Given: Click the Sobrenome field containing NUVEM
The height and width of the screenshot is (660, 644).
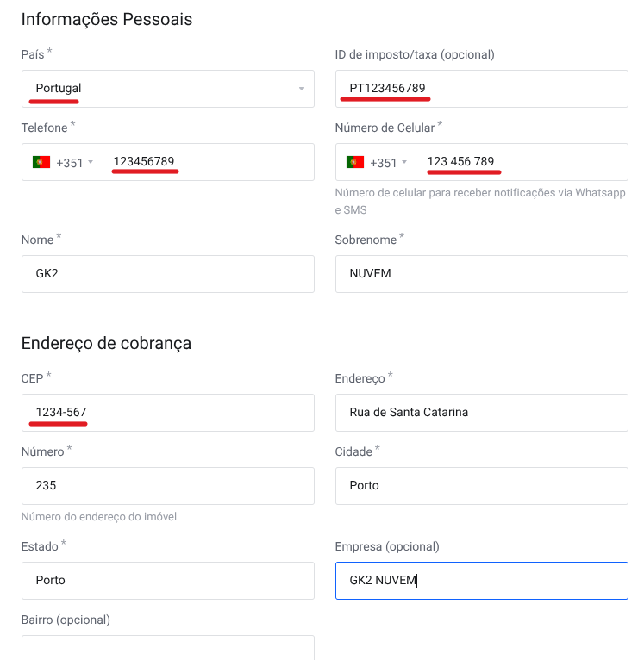Looking at the screenshot, I should [481, 274].
